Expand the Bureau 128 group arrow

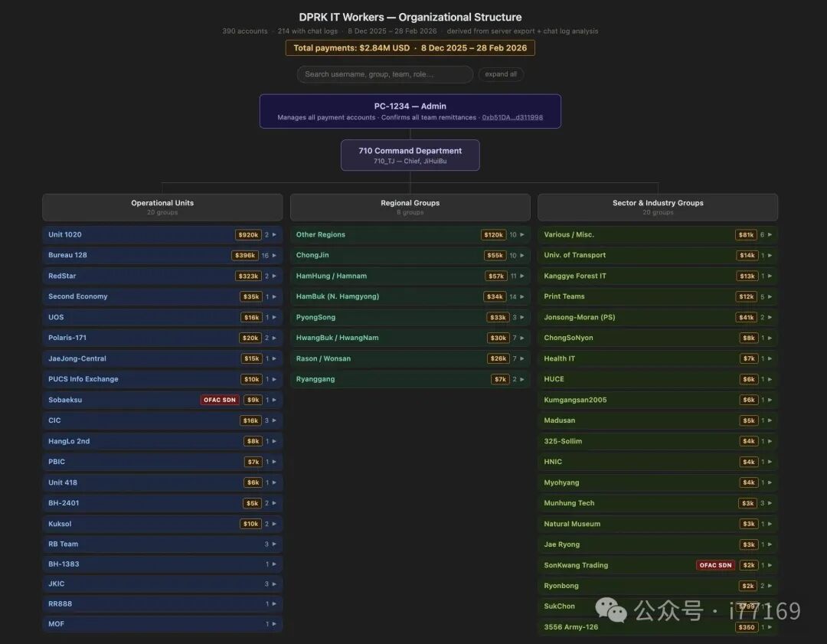(x=274, y=255)
